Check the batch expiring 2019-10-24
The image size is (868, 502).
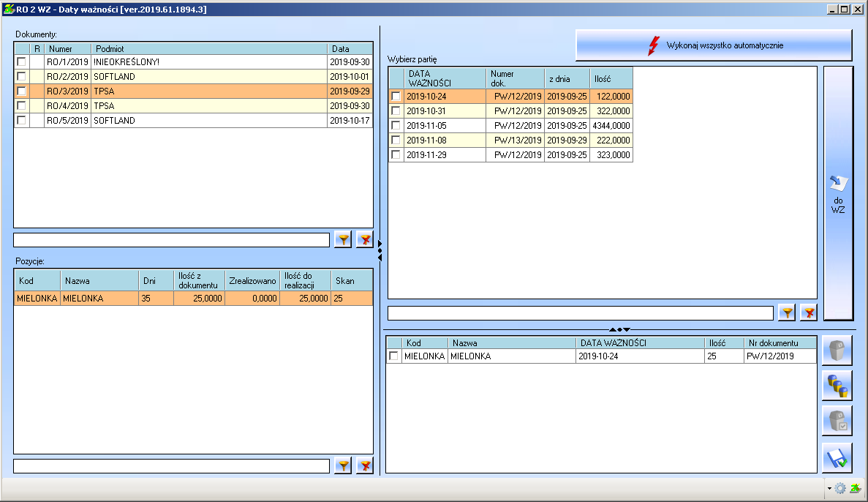pyautogui.click(x=396, y=96)
